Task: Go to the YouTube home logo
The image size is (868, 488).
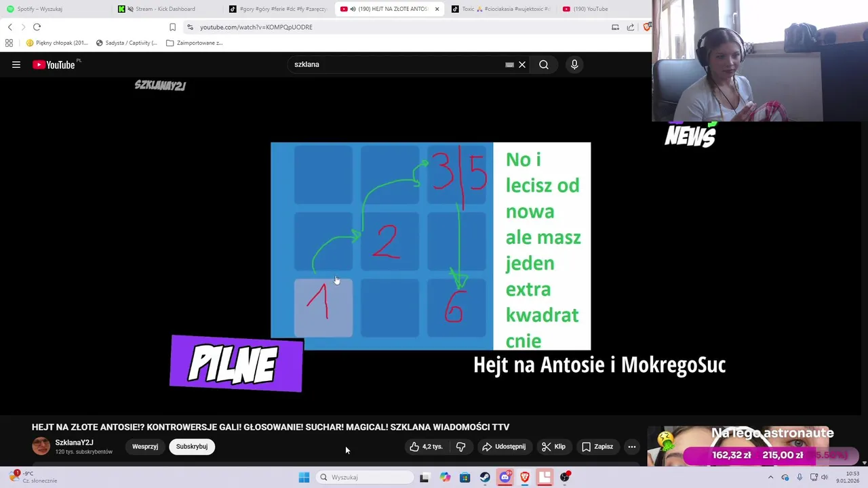Action: pyautogui.click(x=54, y=64)
